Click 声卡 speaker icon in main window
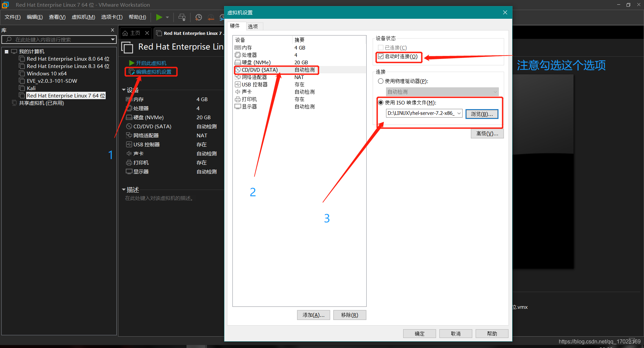644x348 pixels. (x=129, y=153)
